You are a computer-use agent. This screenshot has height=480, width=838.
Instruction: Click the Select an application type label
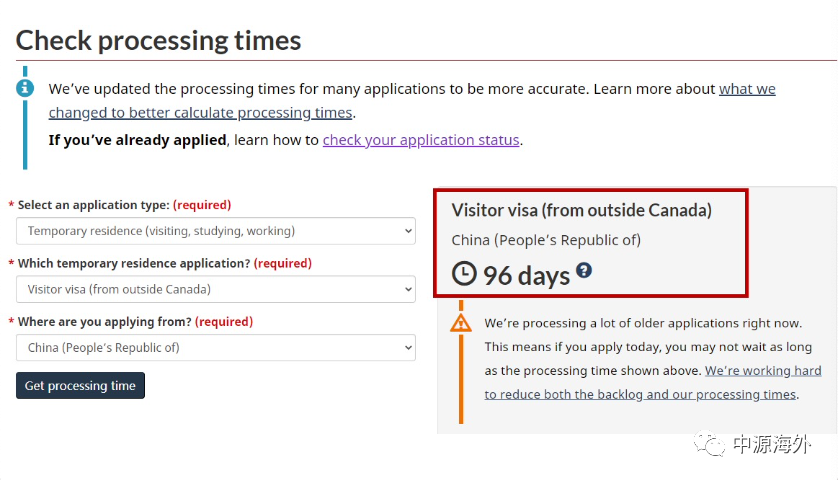(x=94, y=205)
